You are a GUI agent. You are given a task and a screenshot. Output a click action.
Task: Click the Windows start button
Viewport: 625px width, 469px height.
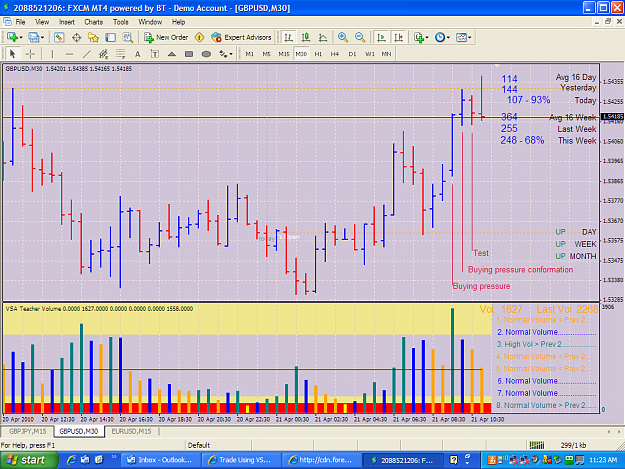[29, 460]
